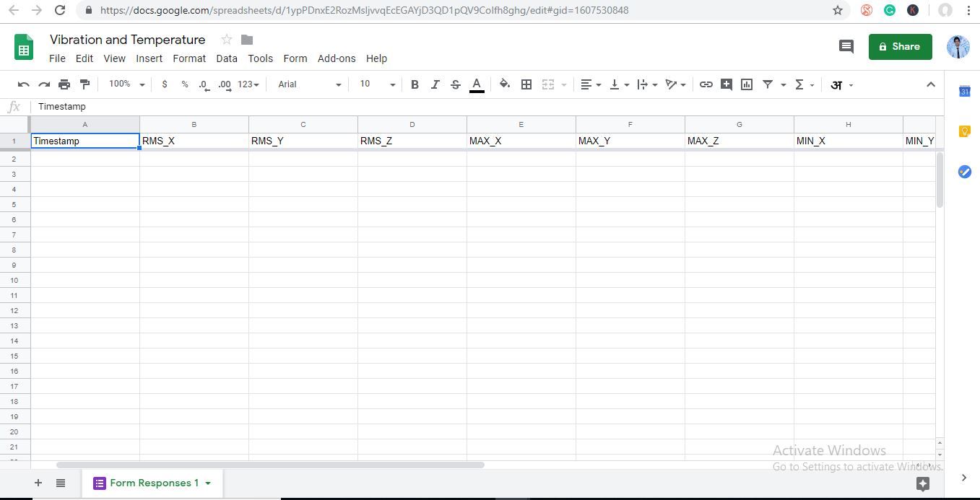980x500 pixels.
Task: Click the Insert link icon
Action: tap(706, 84)
